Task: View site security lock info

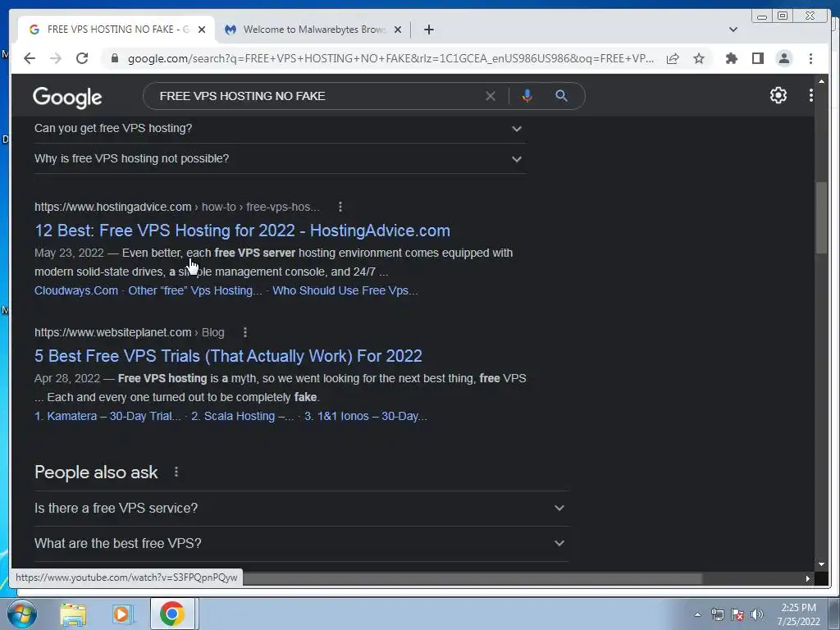Action: coord(114,58)
